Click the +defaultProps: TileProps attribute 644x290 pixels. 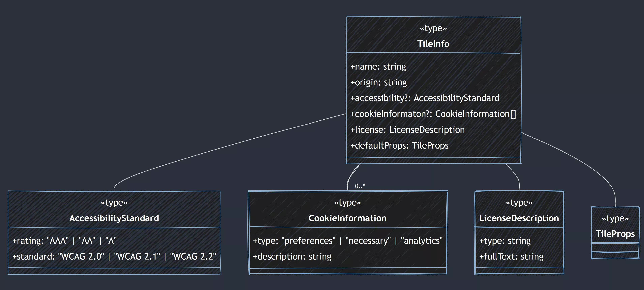[x=399, y=146]
